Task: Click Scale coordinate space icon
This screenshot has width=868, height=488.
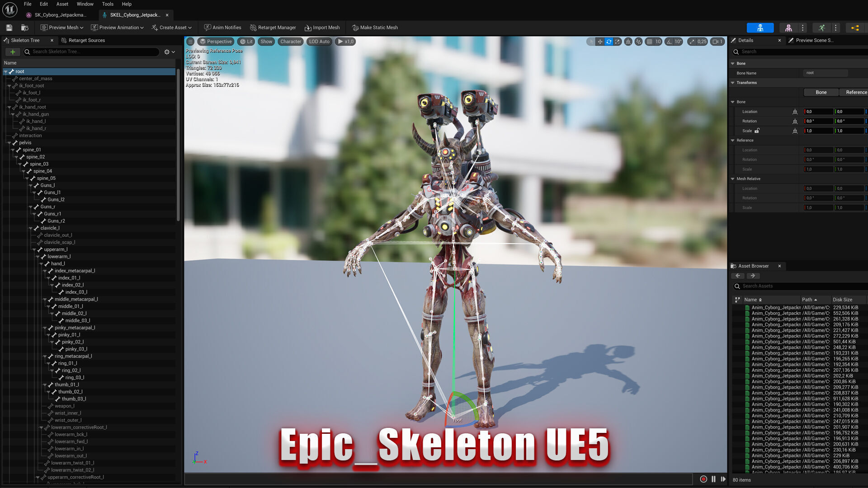Action: pos(795,131)
